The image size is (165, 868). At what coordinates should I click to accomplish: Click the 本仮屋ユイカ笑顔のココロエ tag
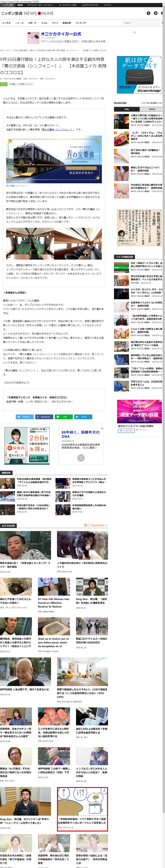tap(21, 84)
